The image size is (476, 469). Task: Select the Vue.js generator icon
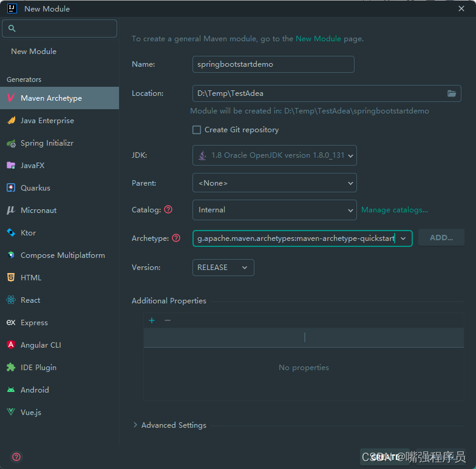pyautogui.click(x=11, y=411)
